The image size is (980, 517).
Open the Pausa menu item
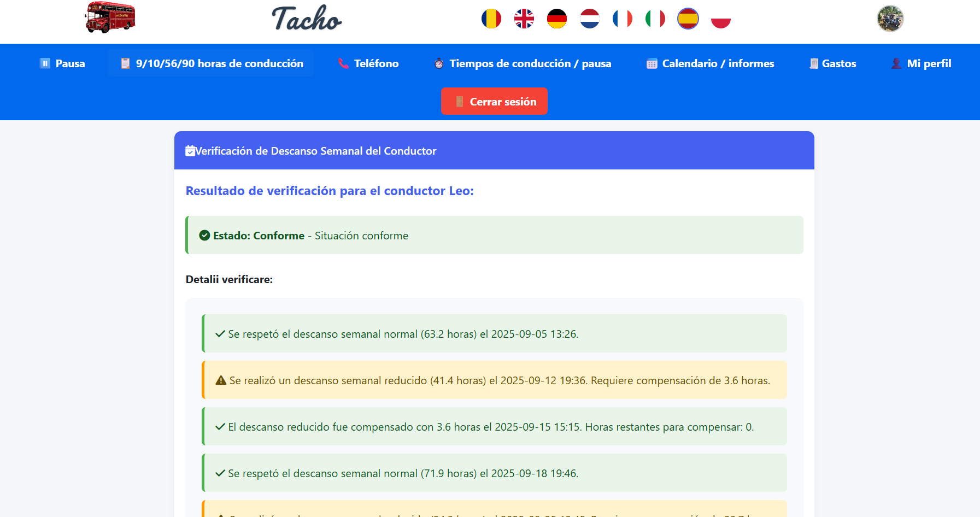click(62, 63)
